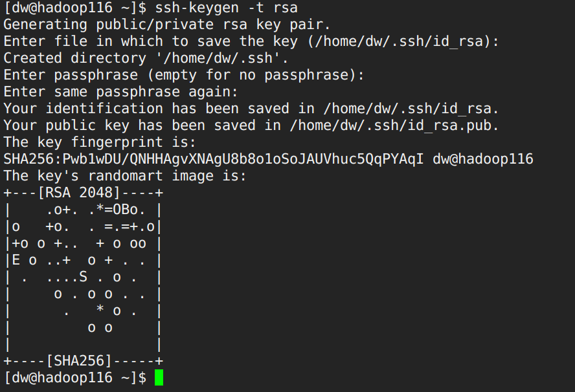Click the [SHA256] randomart footer
The height and width of the screenshot is (392, 575).
[79, 361]
